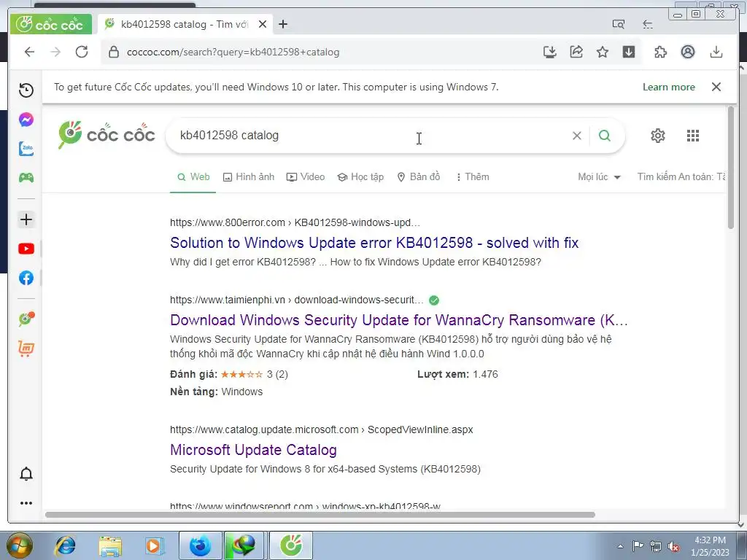Open Windows Media Player taskbar icon
This screenshot has height=560, width=747.
tap(155, 545)
